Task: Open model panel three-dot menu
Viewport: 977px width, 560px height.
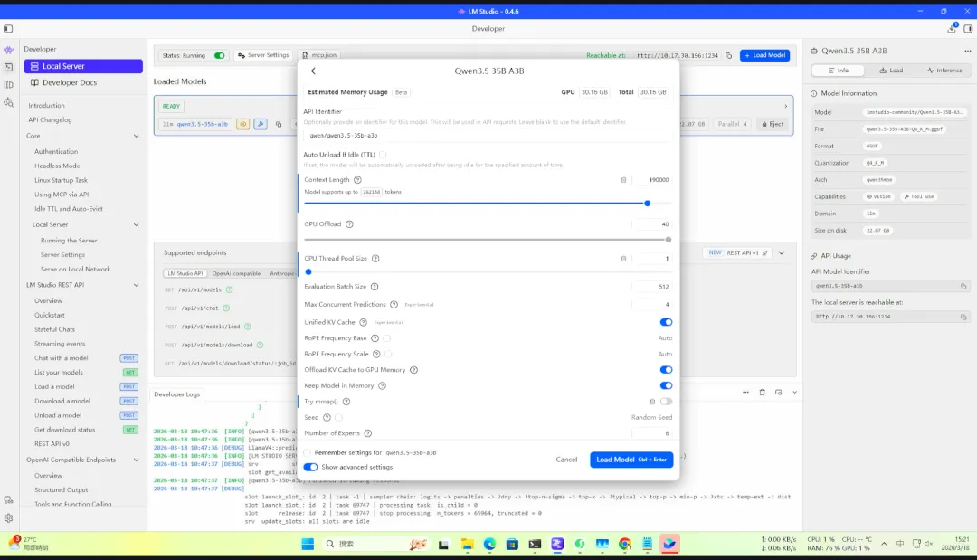Action: 968,51
